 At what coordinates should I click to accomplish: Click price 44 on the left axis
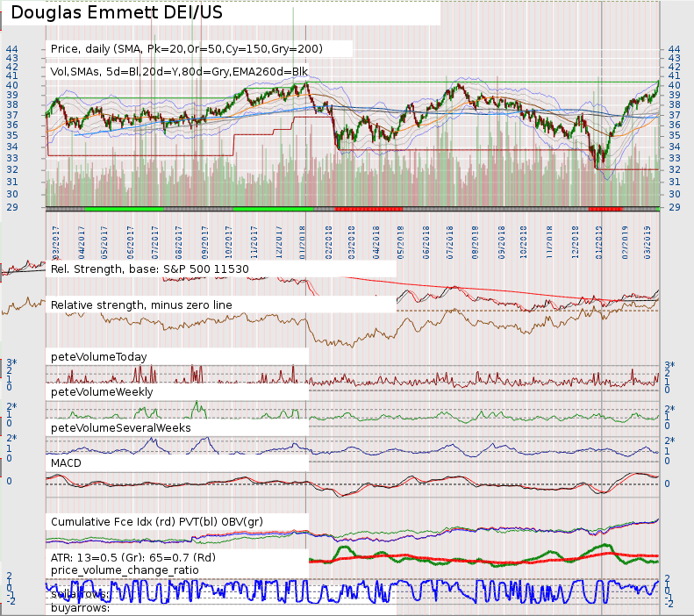coord(12,49)
